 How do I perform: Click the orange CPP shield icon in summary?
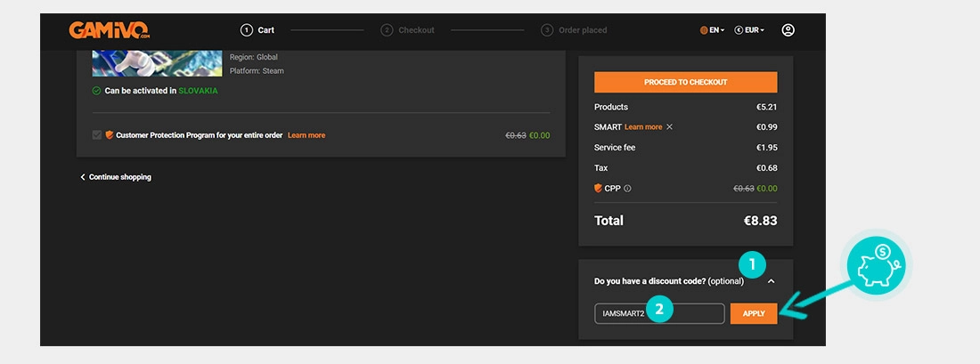click(599, 189)
